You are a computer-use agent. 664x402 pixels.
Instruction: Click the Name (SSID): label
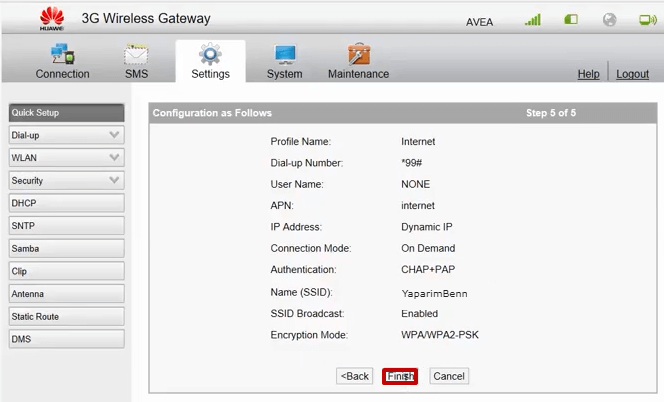point(302,292)
